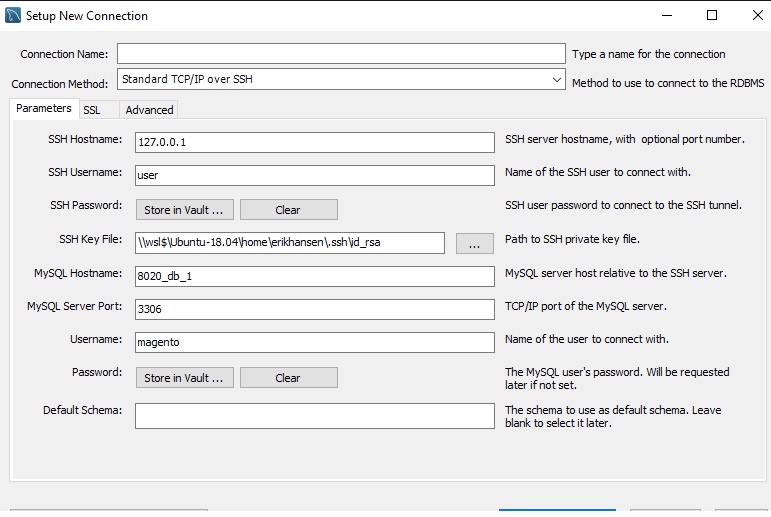Screen dimensions: 771x517
Task: Minimize the Setup New Connection window
Action: pyautogui.click(x=667, y=15)
